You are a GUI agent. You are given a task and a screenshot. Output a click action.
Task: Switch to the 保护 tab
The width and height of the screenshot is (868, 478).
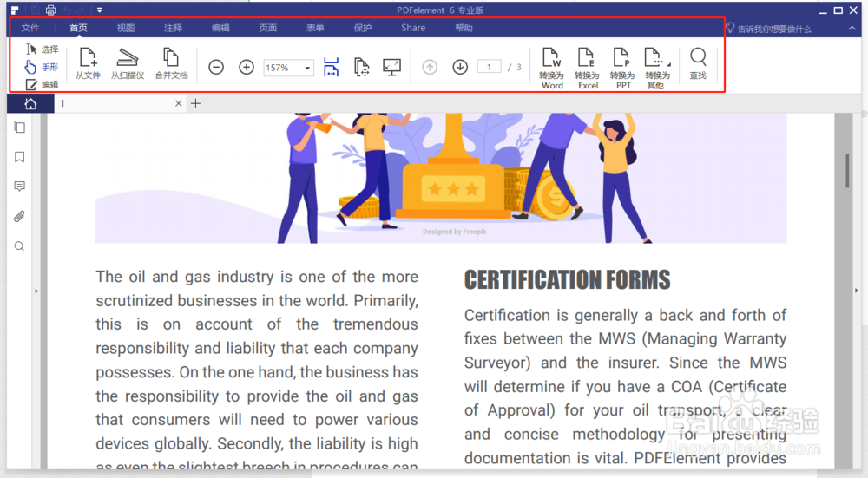[363, 28]
